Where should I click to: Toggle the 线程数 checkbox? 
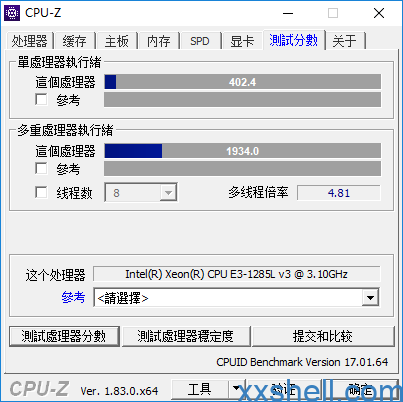(x=41, y=192)
